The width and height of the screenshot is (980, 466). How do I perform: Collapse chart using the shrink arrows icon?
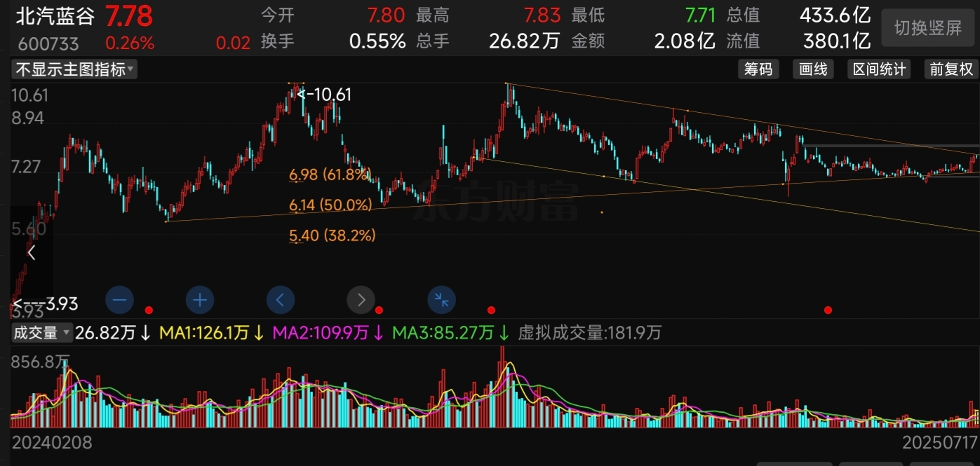(442, 301)
